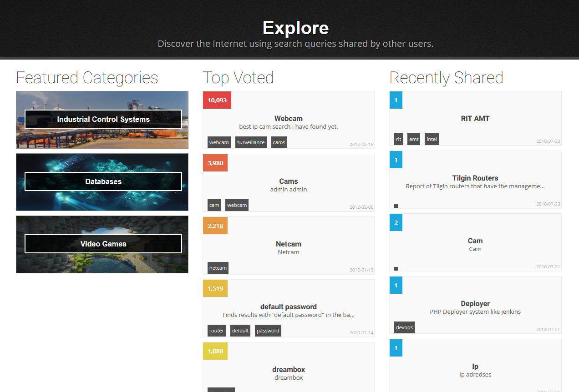The width and height of the screenshot is (579, 392).
Task: Open the Databases category
Action: pyautogui.click(x=102, y=182)
